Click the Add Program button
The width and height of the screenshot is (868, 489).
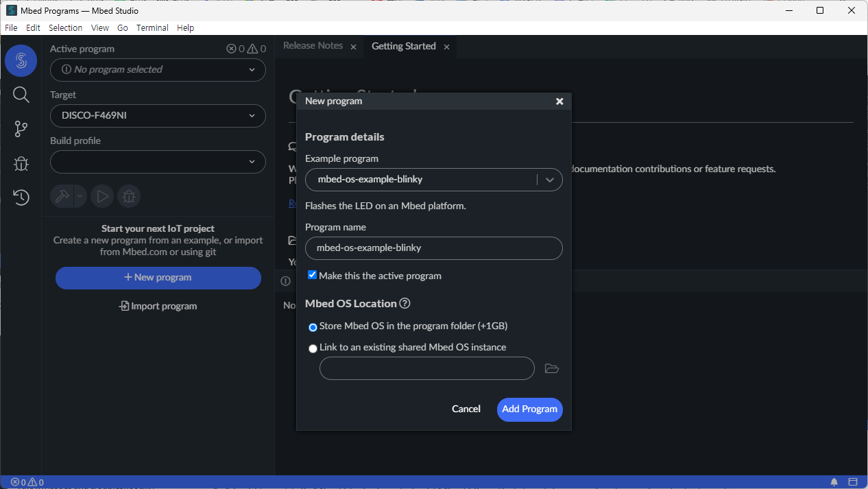pos(530,409)
